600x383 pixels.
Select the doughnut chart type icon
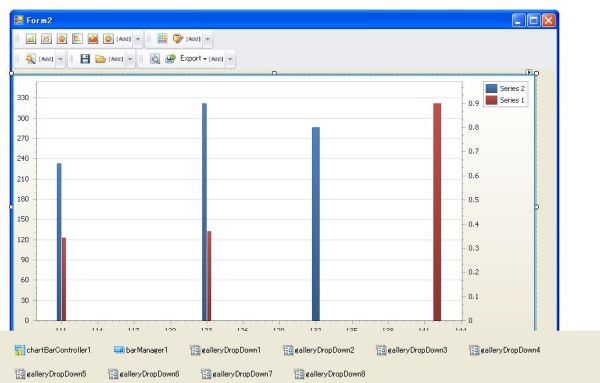point(108,39)
